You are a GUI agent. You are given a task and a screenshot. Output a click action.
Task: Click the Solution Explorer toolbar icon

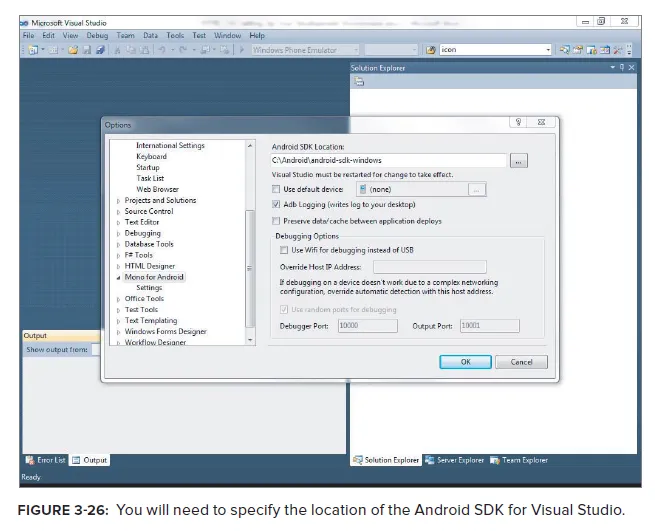tap(564, 50)
